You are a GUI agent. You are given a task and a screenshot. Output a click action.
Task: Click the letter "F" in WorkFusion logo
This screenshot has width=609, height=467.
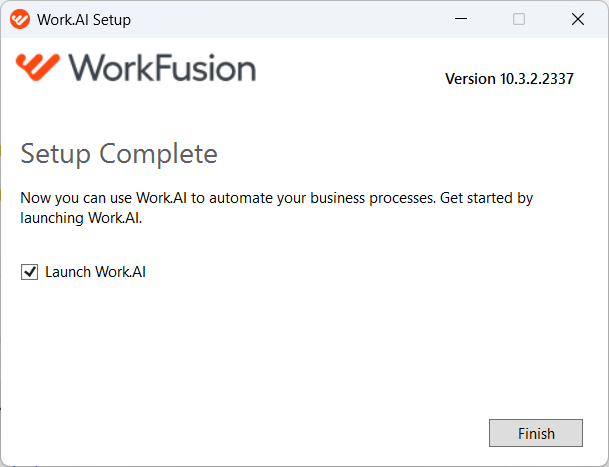pyautogui.click(x=165, y=68)
